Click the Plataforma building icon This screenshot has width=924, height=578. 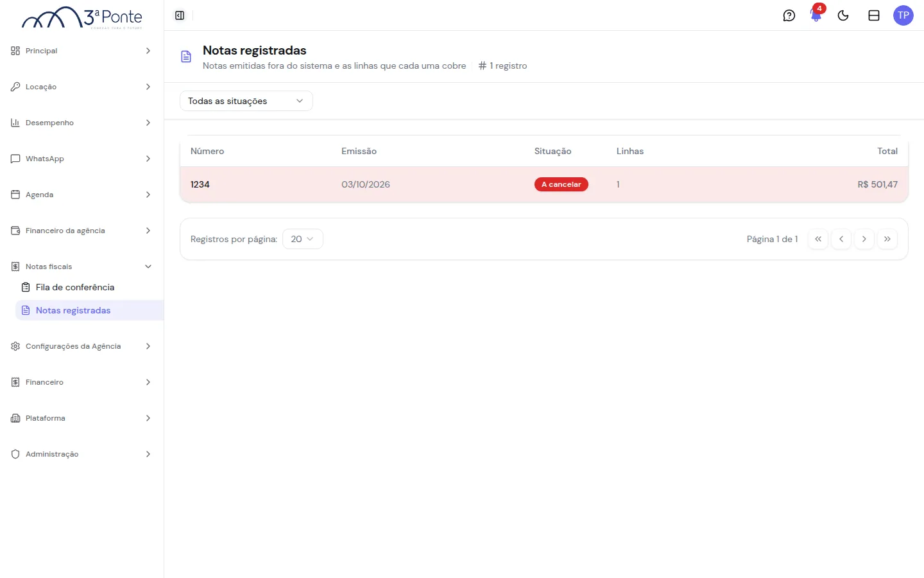point(15,418)
